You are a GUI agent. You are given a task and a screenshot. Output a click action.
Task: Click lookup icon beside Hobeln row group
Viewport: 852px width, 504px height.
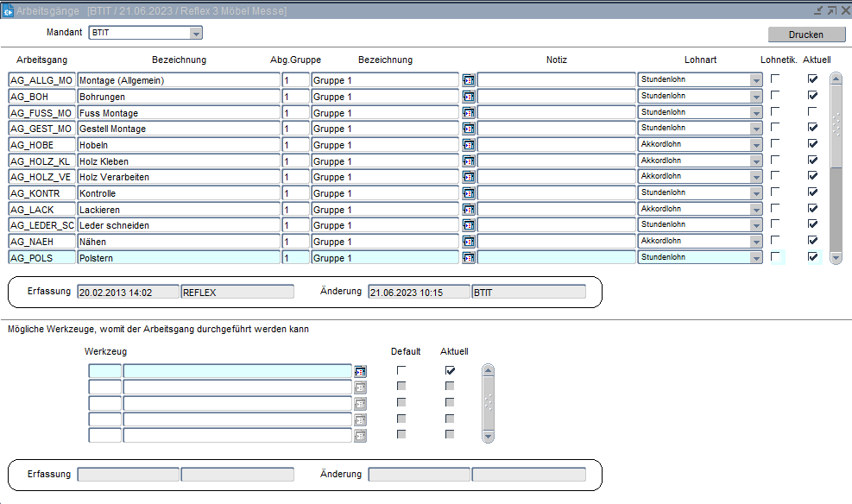(x=468, y=145)
